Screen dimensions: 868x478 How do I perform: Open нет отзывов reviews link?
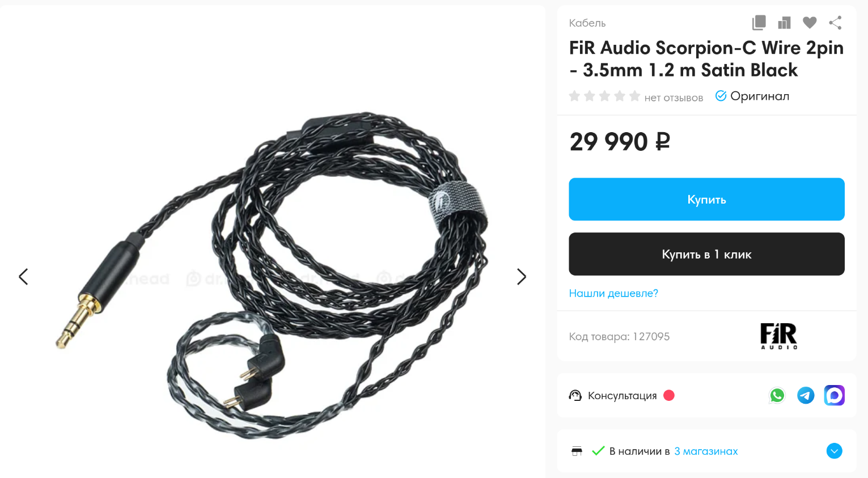pyautogui.click(x=674, y=98)
